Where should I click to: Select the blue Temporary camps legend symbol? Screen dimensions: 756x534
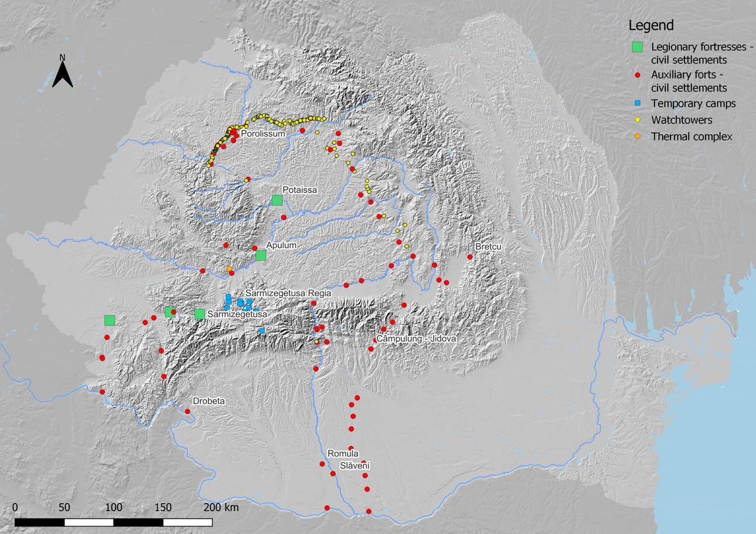[638, 104]
